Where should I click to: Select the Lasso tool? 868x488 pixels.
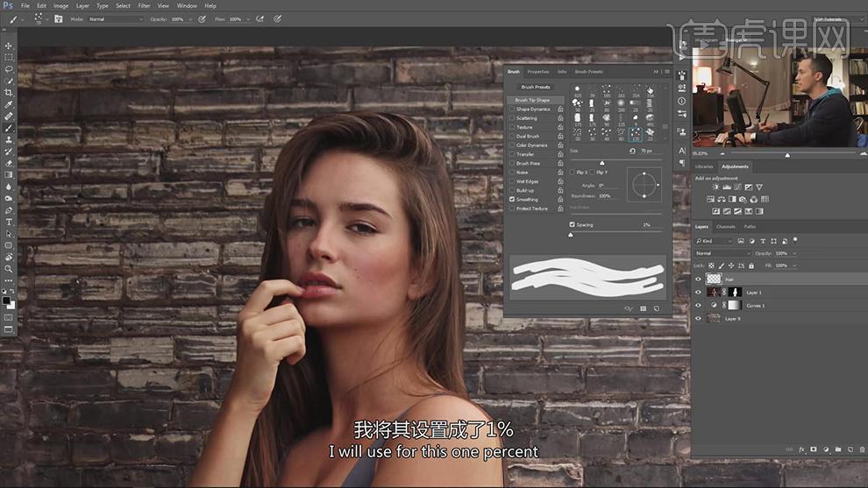click(x=8, y=69)
